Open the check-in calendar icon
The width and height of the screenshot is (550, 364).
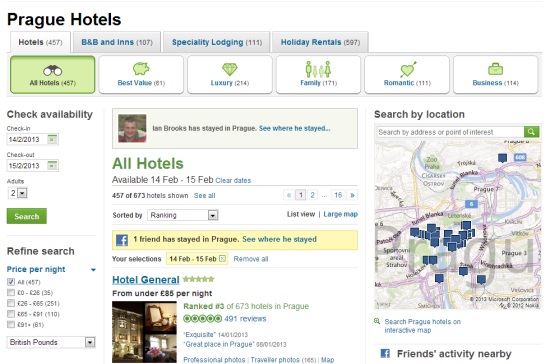pos(52,139)
